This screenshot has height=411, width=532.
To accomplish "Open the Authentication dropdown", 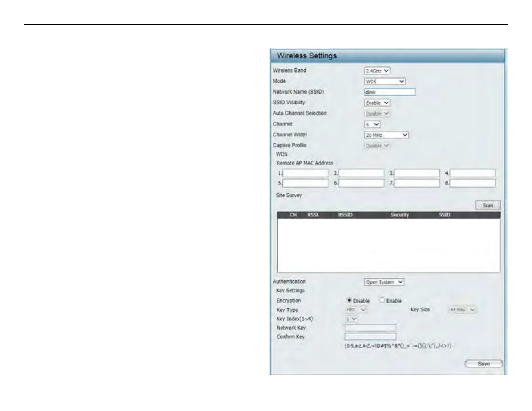I will point(384,282).
